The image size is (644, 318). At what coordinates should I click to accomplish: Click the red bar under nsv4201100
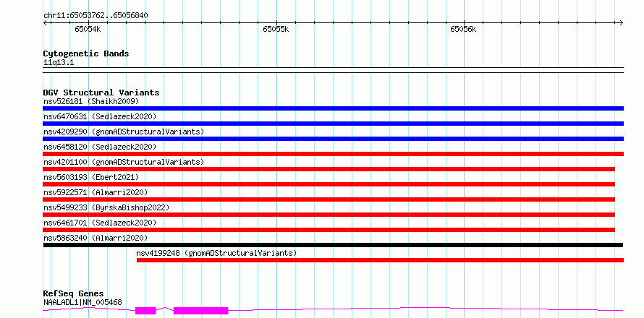pos(329,169)
